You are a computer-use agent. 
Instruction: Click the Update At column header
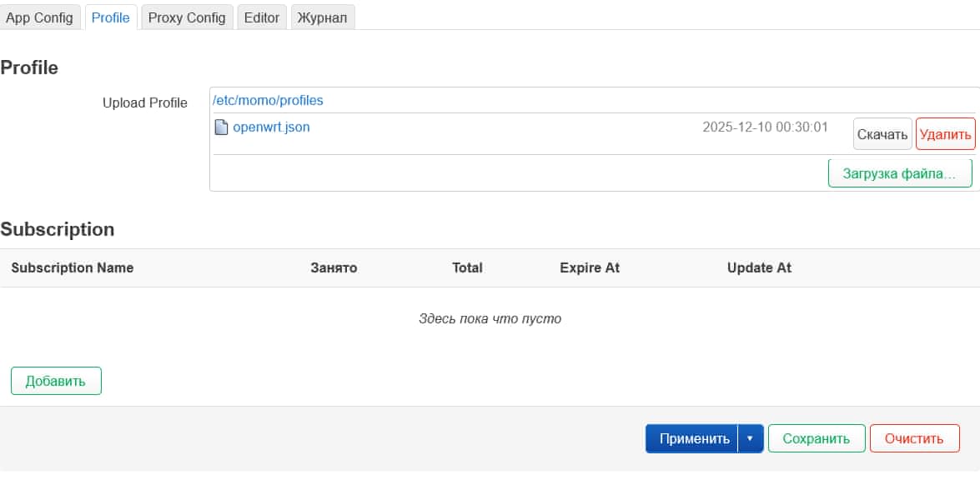(759, 267)
